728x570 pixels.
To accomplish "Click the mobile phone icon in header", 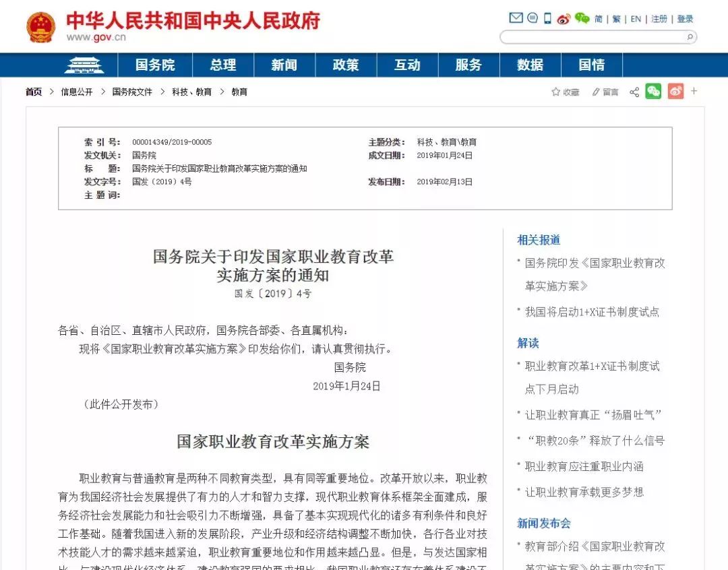I will [548, 18].
